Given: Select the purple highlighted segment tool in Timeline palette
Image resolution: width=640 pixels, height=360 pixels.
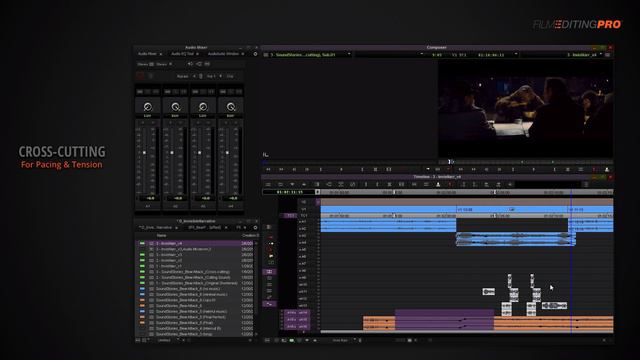Looking at the screenshot, I should point(269,271).
